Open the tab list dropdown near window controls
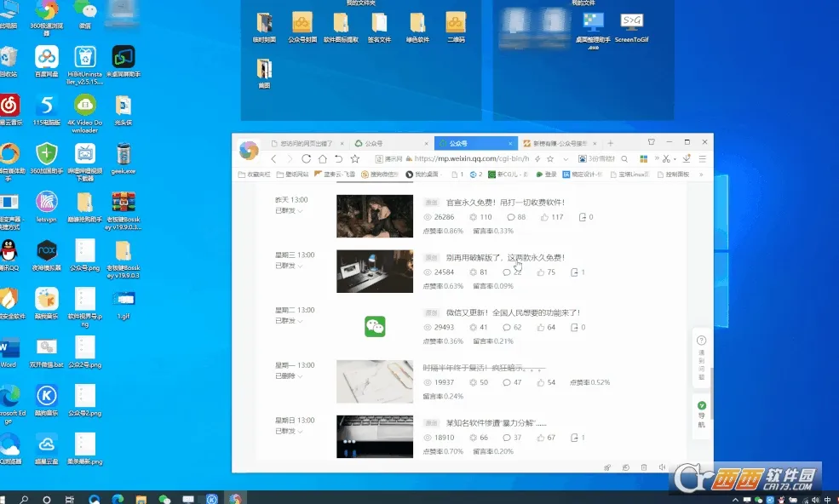This screenshot has width=839, height=504. pos(652,142)
